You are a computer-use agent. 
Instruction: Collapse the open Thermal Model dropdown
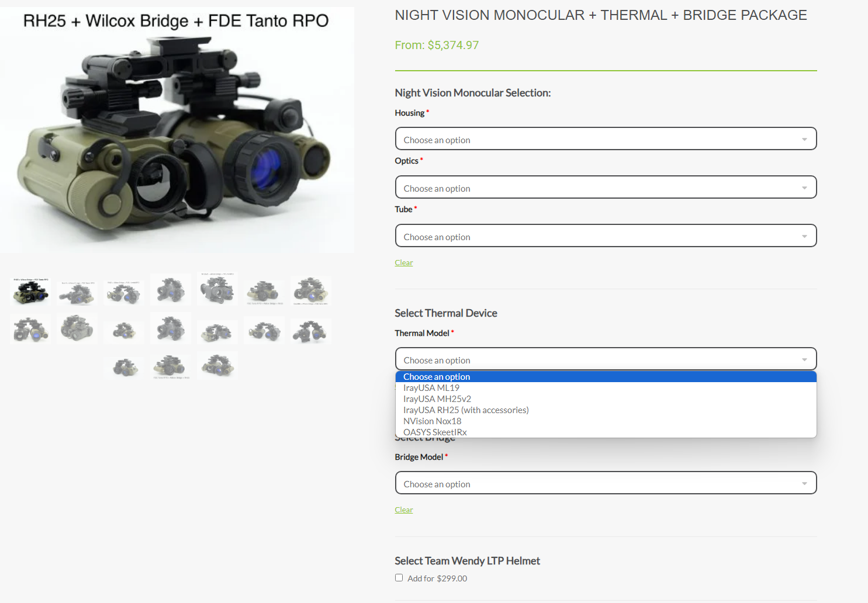point(606,359)
